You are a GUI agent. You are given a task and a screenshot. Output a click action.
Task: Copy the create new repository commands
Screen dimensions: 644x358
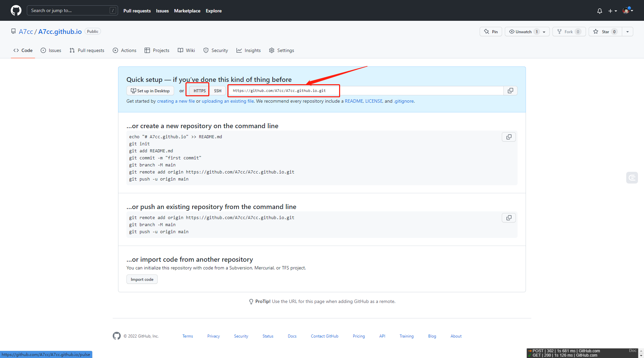[x=509, y=137]
